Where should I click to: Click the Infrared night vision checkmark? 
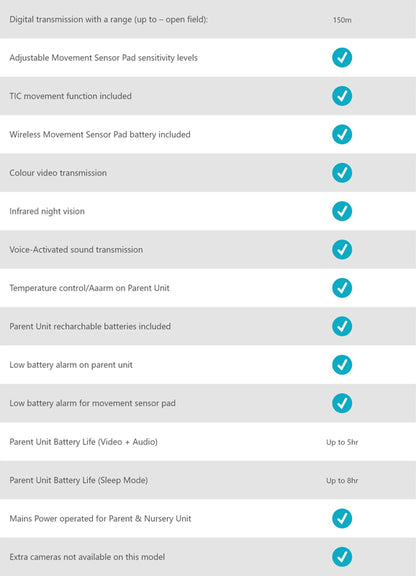342,211
